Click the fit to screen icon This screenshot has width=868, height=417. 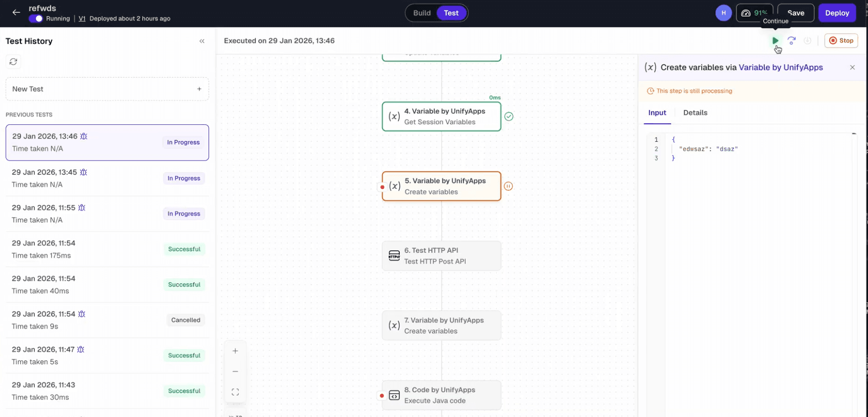pos(235,392)
